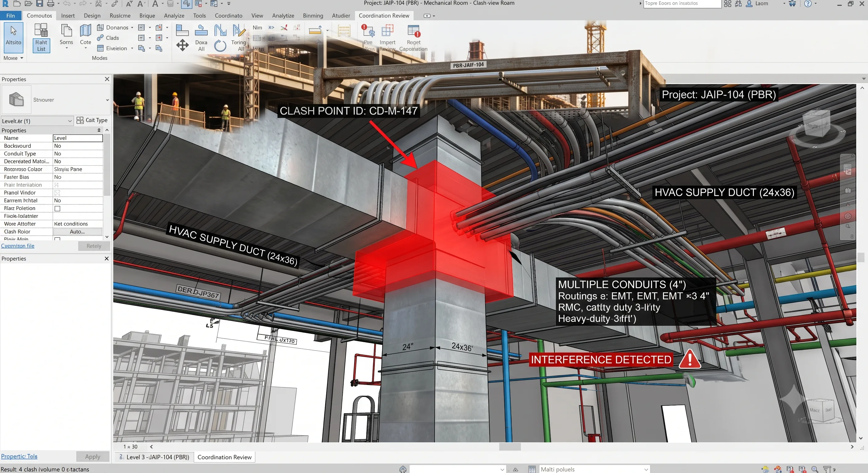Open the Propertic: Tols link
868x473 pixels.
(19, 456)
